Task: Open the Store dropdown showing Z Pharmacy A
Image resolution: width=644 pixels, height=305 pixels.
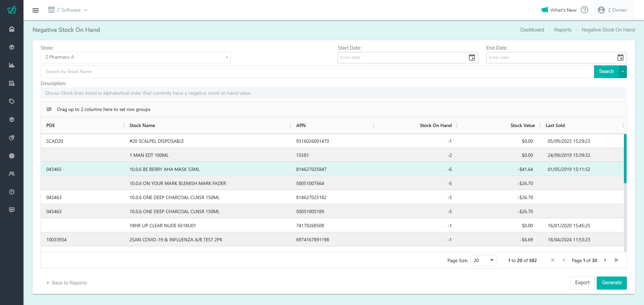Action: coord(136,57)
